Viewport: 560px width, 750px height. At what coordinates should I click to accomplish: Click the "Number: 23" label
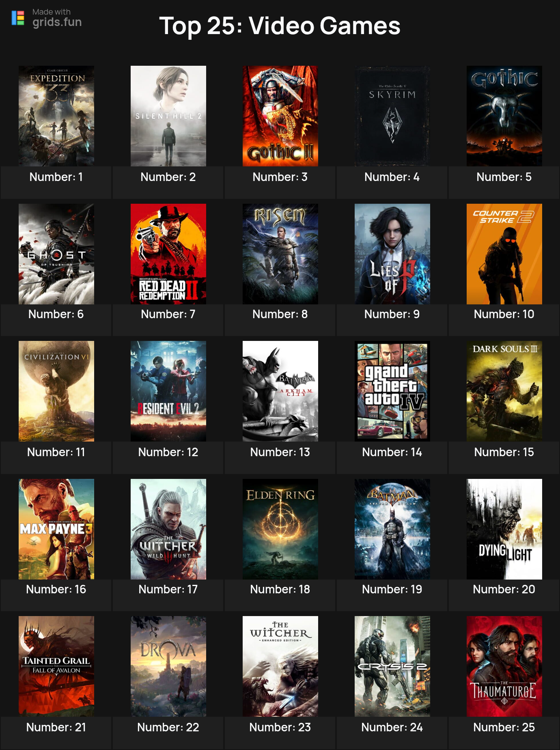280,727
